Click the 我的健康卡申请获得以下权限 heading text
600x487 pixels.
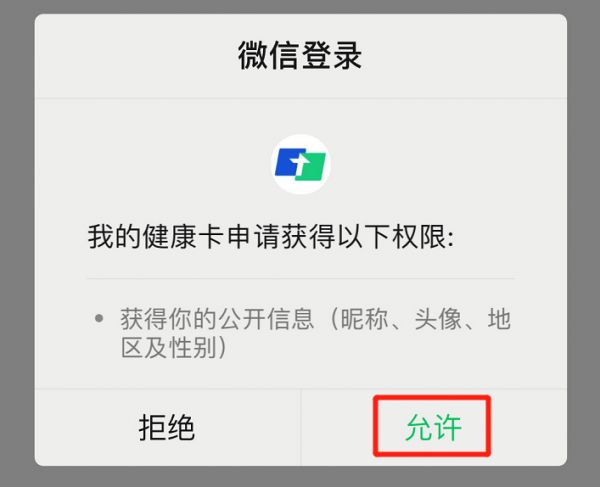point(271,237)
